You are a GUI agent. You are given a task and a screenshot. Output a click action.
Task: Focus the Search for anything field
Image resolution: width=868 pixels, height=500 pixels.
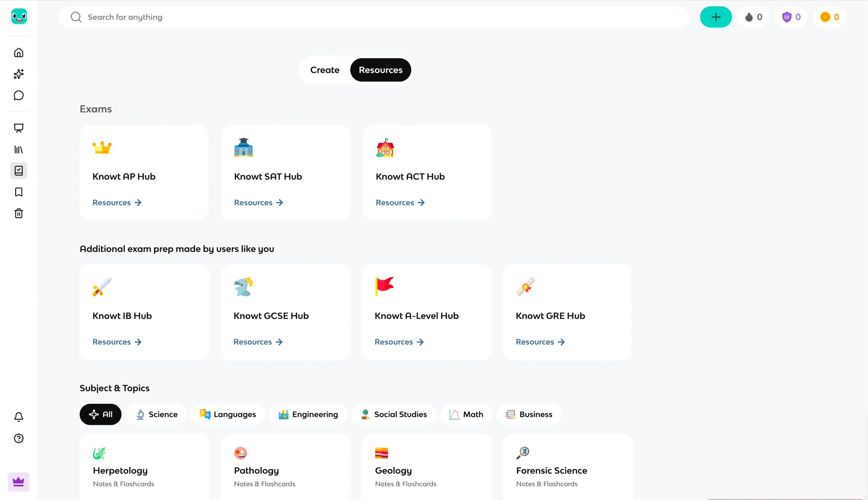coord(374,17)
